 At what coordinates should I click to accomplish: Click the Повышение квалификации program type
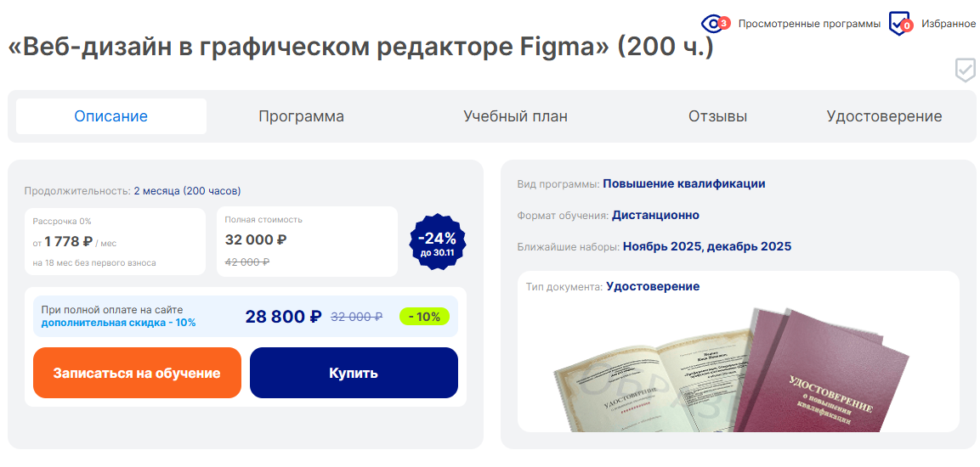pos(683,183)
